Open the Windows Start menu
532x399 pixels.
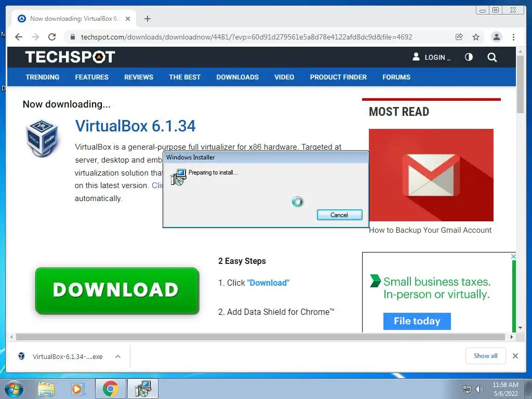pos(14,389)
